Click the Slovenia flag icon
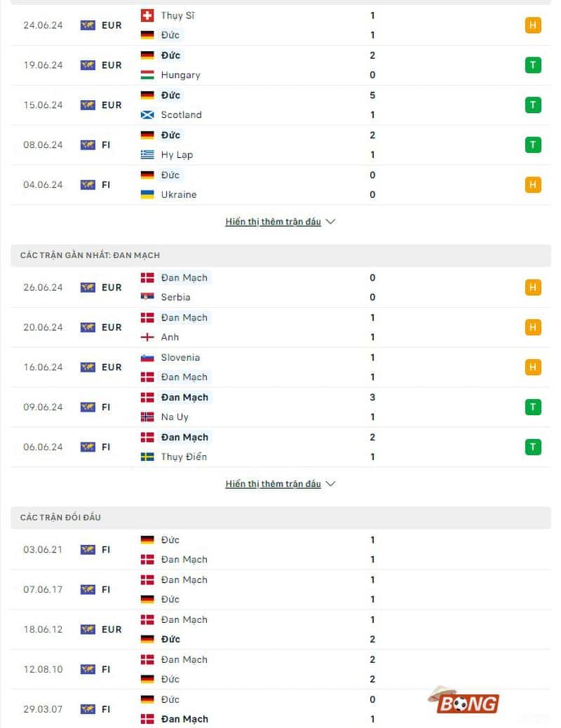The height and width of the screenshot is (728, 561). (147, 358)
